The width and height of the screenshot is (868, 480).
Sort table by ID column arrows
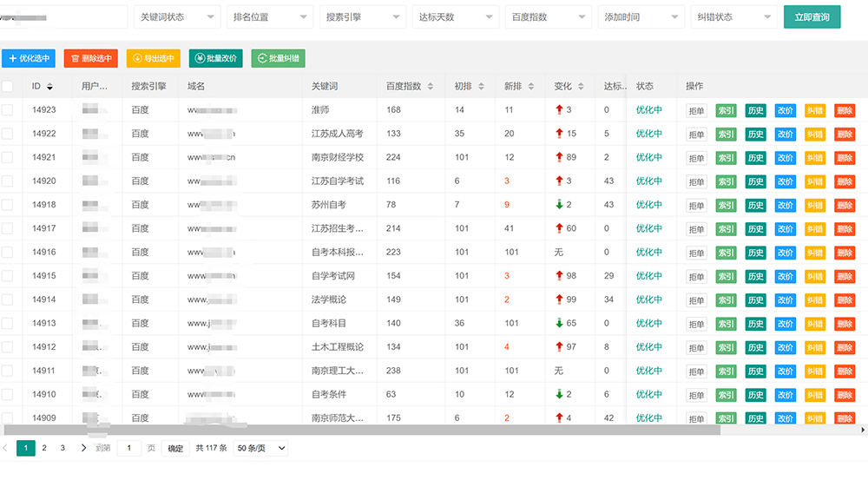click(49, 87)
